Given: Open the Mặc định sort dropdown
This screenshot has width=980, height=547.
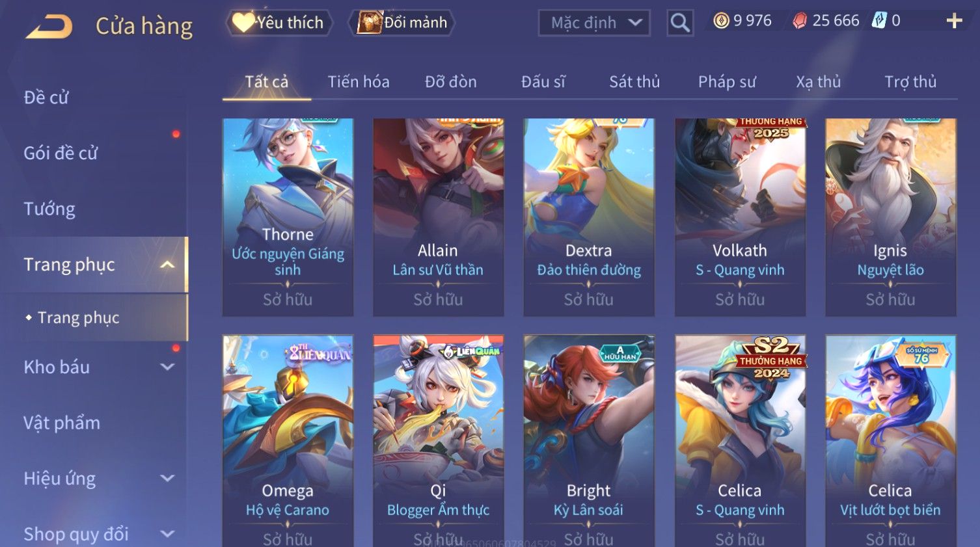Looking at the screenshot, I should [x=594, y=23].
